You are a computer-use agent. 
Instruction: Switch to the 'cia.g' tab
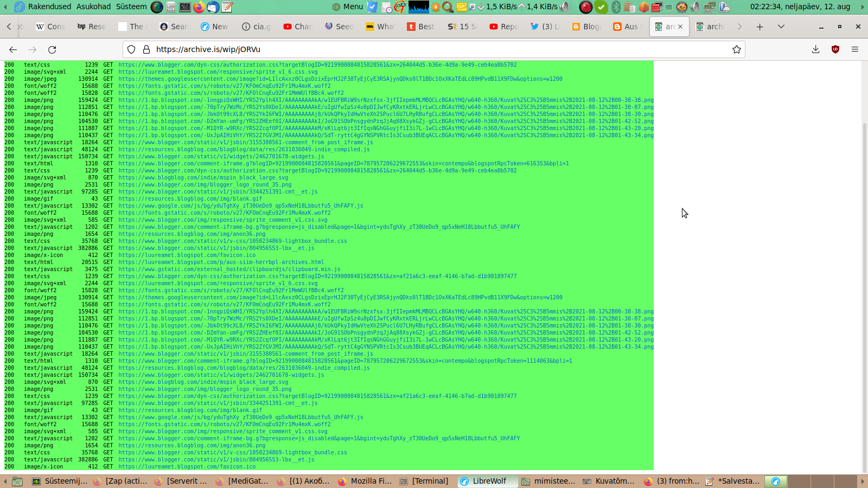[x=257, y=27]
